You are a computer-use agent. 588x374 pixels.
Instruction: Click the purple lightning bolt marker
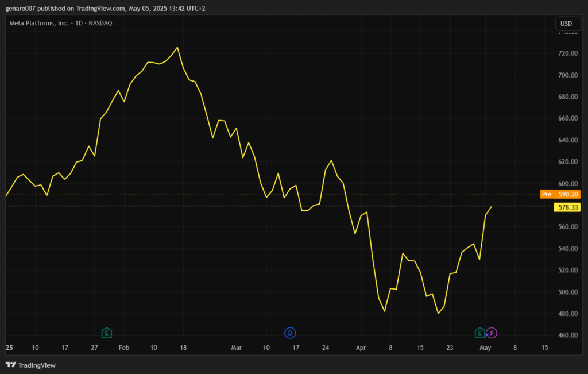(492, 333)
